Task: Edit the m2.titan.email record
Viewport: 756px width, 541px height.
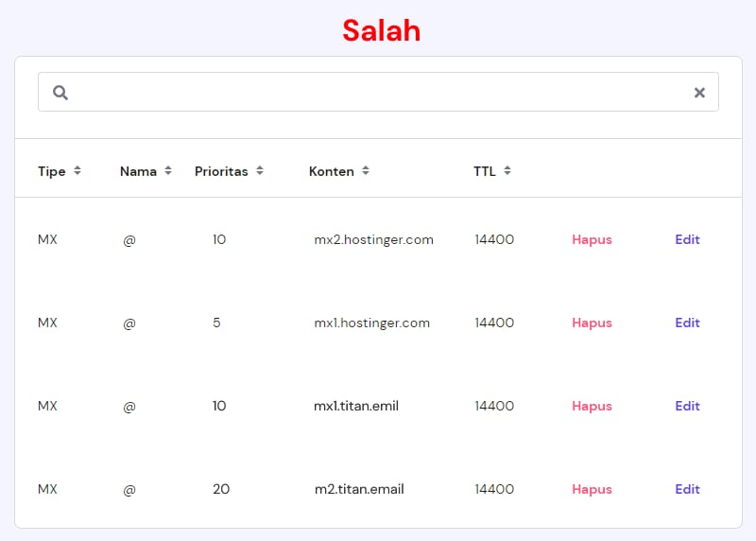Action: click(687, 490)
